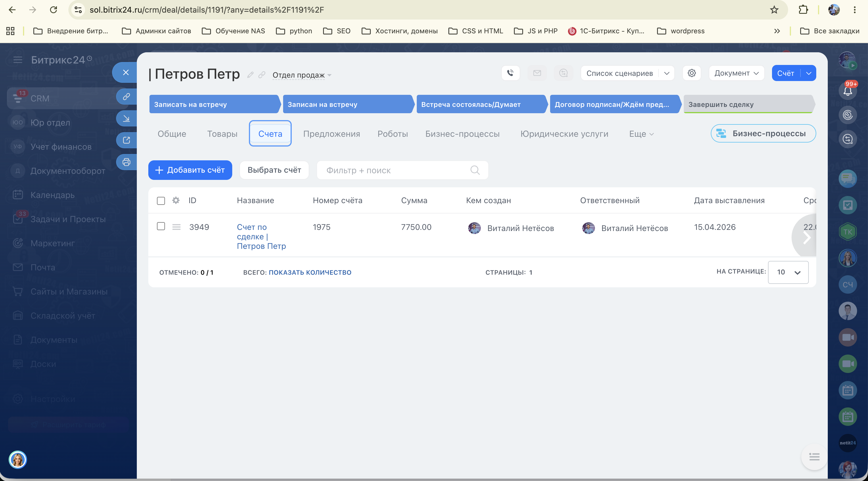Click the Выбрать счёт button
Viewport: 868px width, 481px height.
274,170
